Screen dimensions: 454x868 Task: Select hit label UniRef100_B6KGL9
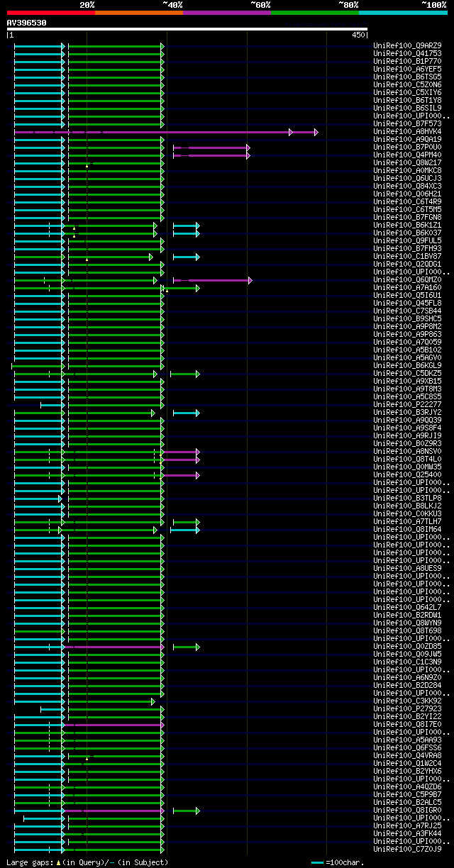coord(407,366)
